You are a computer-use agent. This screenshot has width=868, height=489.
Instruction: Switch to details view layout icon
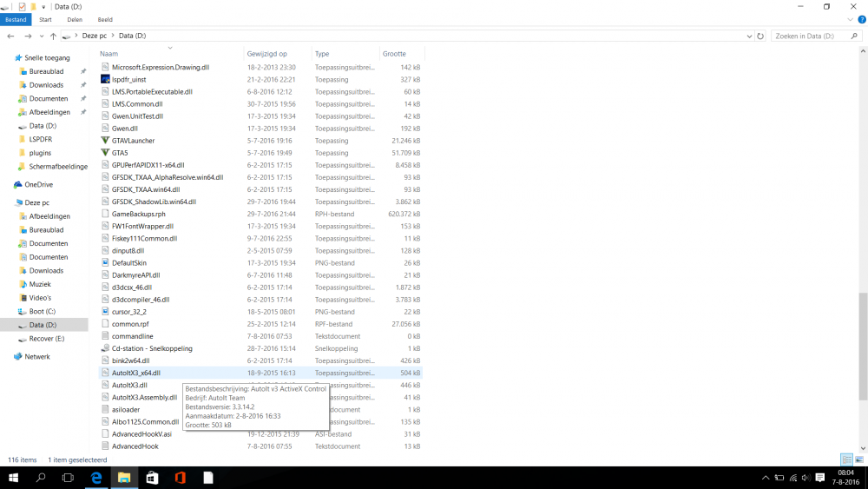846,459
